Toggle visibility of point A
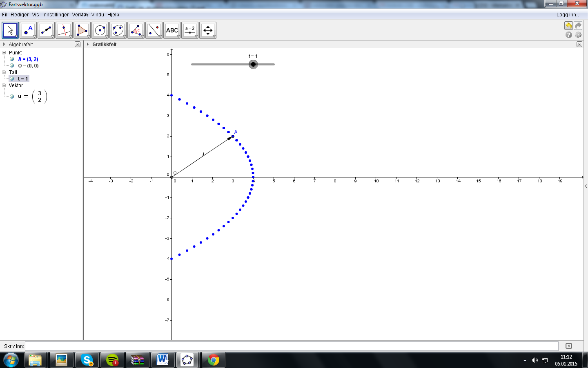The height and width of the screenshot is (368, 588). pos(12,59)
